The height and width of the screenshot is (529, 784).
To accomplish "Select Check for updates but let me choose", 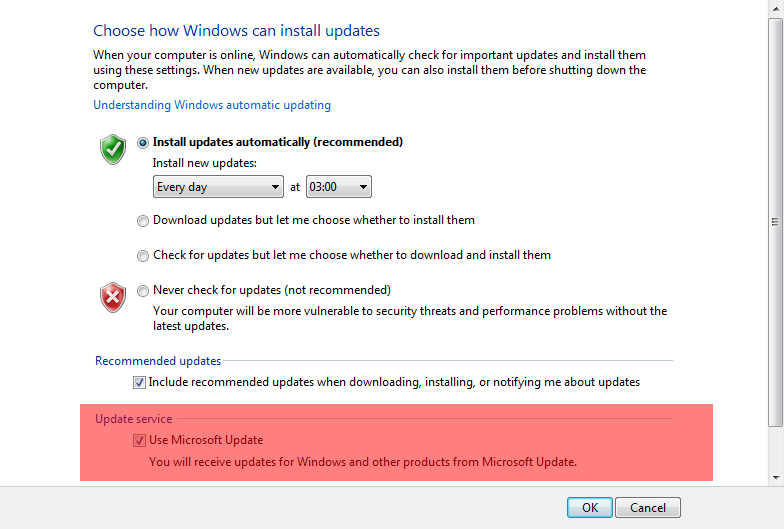I will click(143, 256).
